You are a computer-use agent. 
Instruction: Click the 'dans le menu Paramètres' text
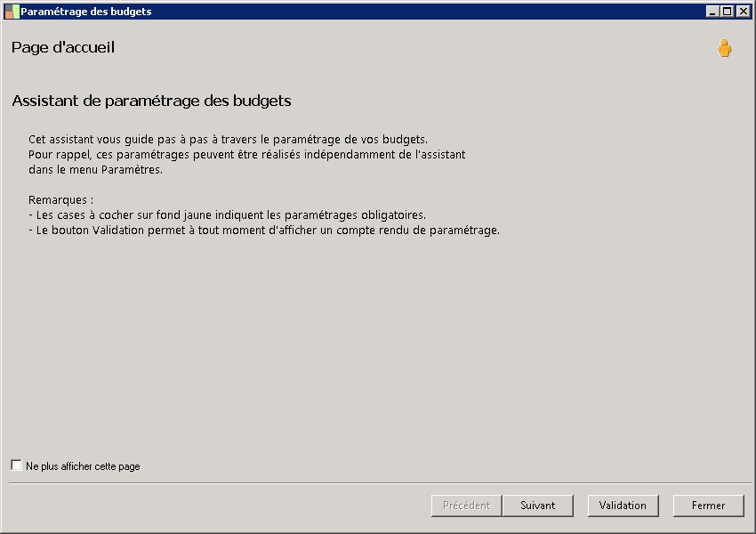tap(95, 170)
